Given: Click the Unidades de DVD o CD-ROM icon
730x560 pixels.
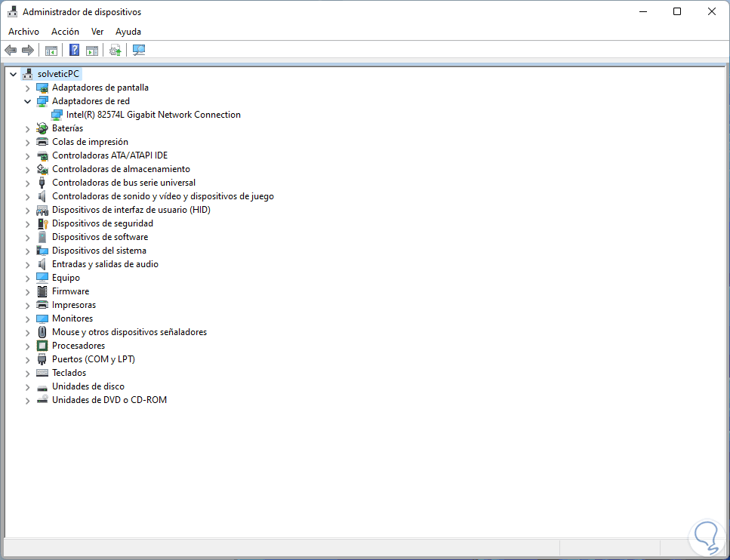Looking at the screenshot, I should pyautogui.click(x=42, y=400).
